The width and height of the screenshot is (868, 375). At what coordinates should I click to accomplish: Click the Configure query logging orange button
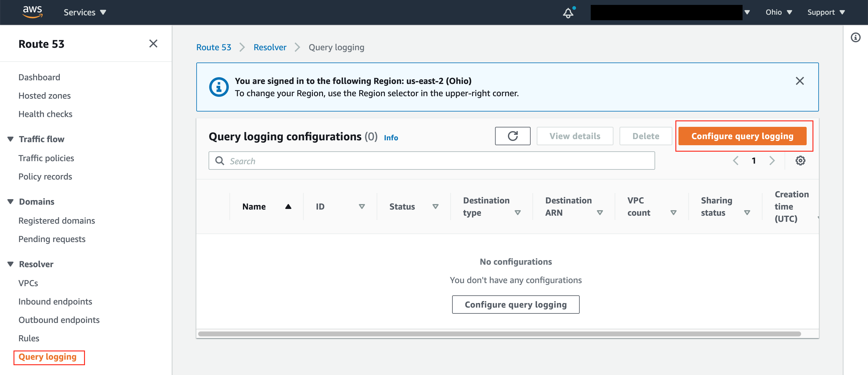click(742, 136)
